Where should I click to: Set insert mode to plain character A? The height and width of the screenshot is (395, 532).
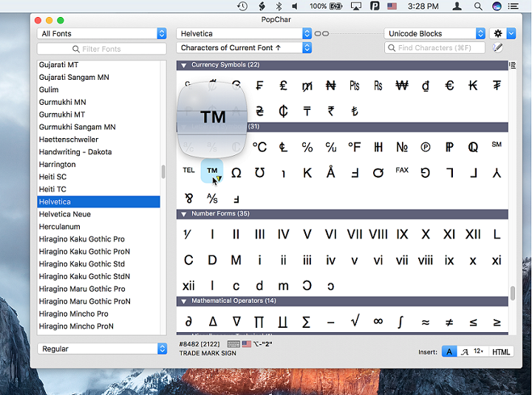tap(449, 351)
